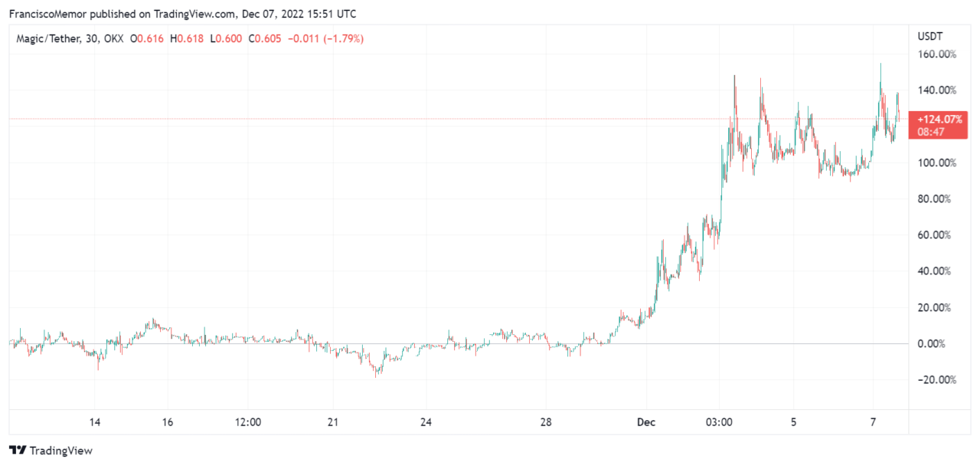Click the 30 interval label in legend
The image size is (980, 466).
pyautogui.click(x=91, y=38)
